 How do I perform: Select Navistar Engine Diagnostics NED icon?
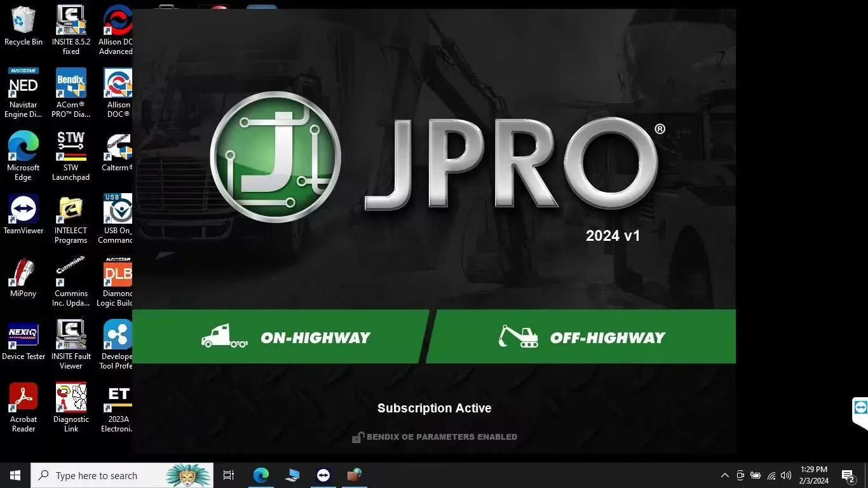click(x=24, y=85)
